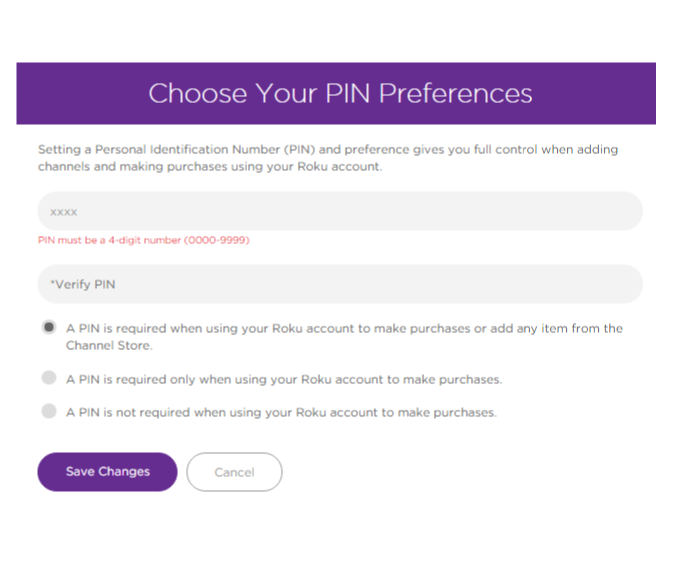The width and height of the screenshot is (675, 562).
Task: Select radio for PIN not required
Action: [49, 411]
